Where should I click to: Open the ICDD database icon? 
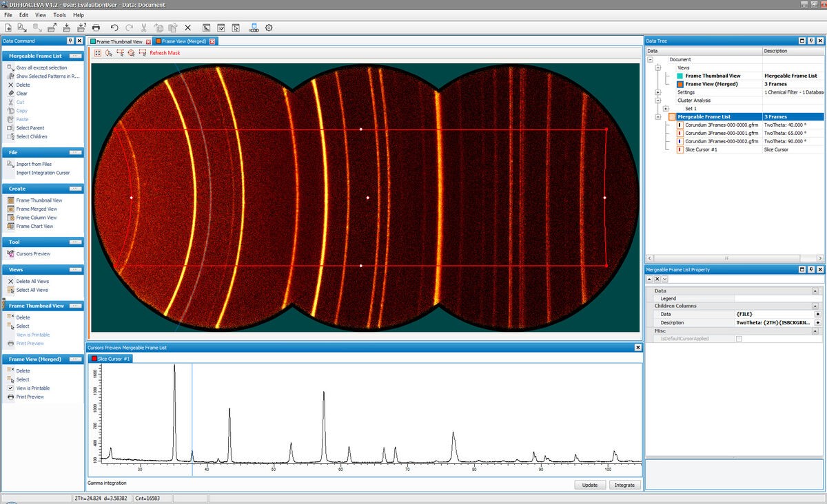pos(254,28)
